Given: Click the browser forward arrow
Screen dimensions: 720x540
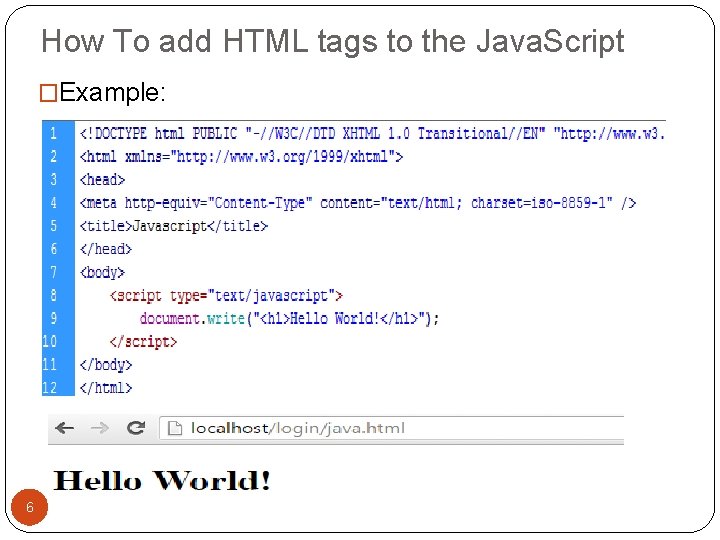Looking at the screenshot, I should 100,428.
